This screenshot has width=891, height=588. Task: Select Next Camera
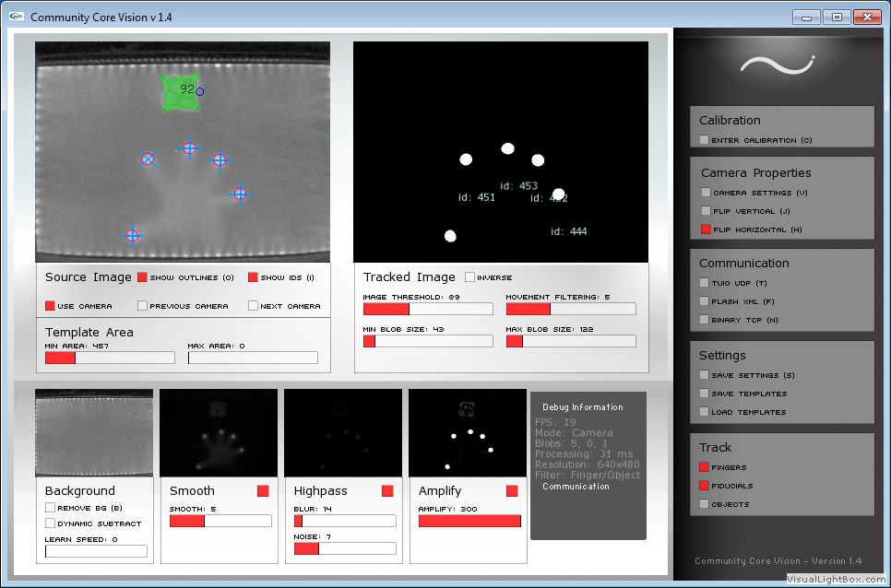pyautogui.click(x=253, y=306)
